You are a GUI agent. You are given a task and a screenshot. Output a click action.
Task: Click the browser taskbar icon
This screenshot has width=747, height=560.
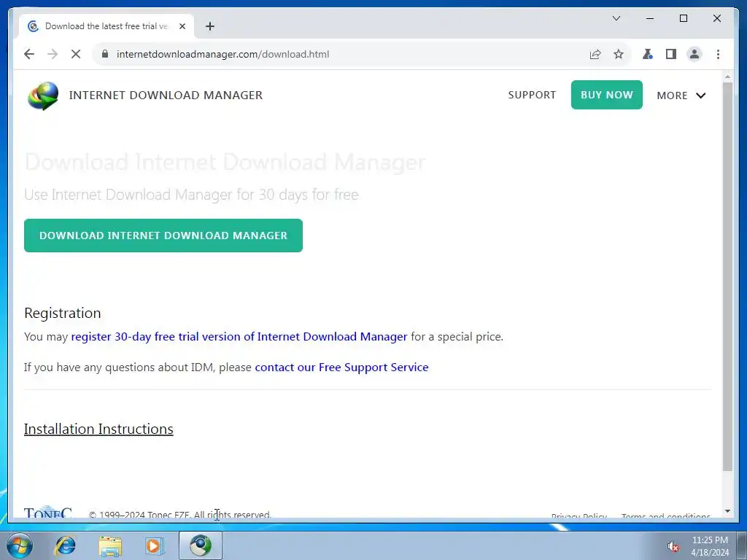[x=201, y=545]
